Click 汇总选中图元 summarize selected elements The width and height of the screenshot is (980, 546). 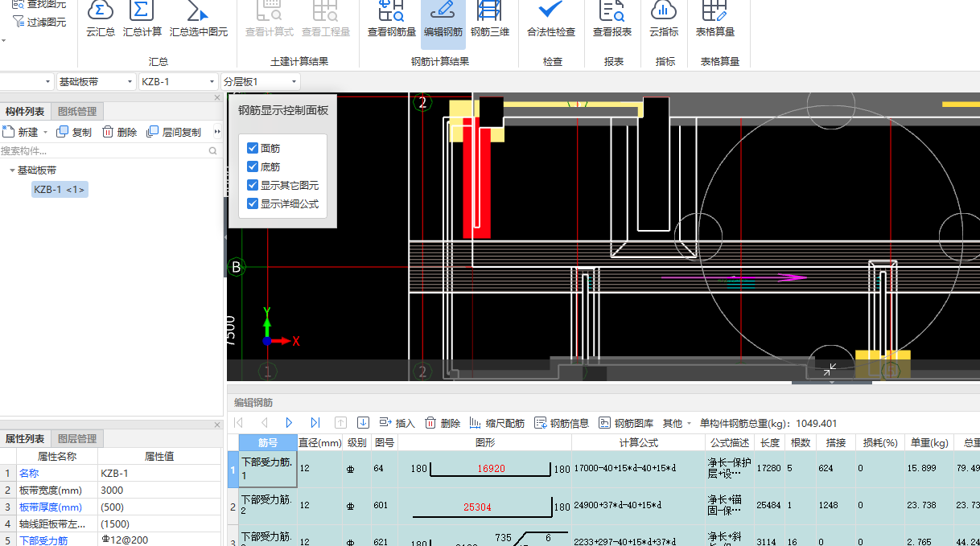199,20
